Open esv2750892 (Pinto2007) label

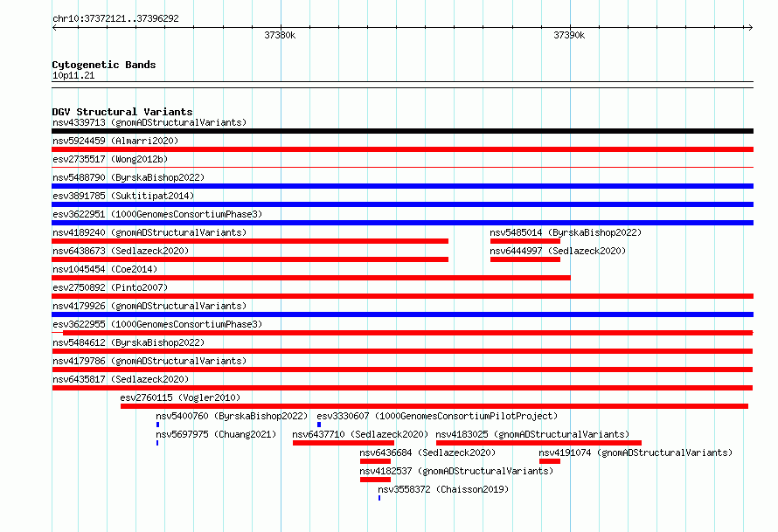coord(110,287)
